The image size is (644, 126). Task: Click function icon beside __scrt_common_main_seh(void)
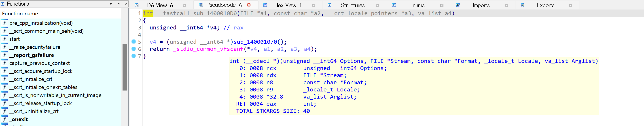tap(4, 31)
